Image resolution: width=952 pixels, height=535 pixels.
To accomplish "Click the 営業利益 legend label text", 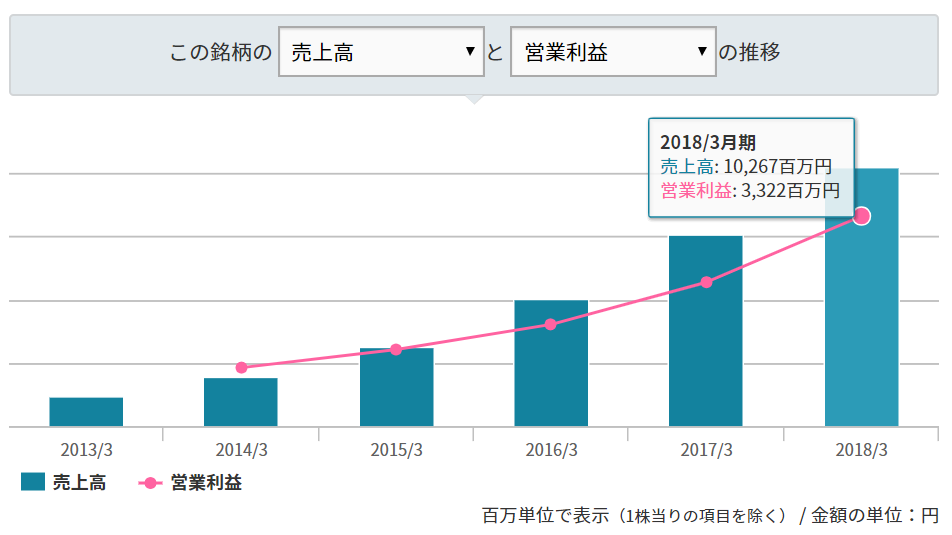I will click(x=206, y=483).
